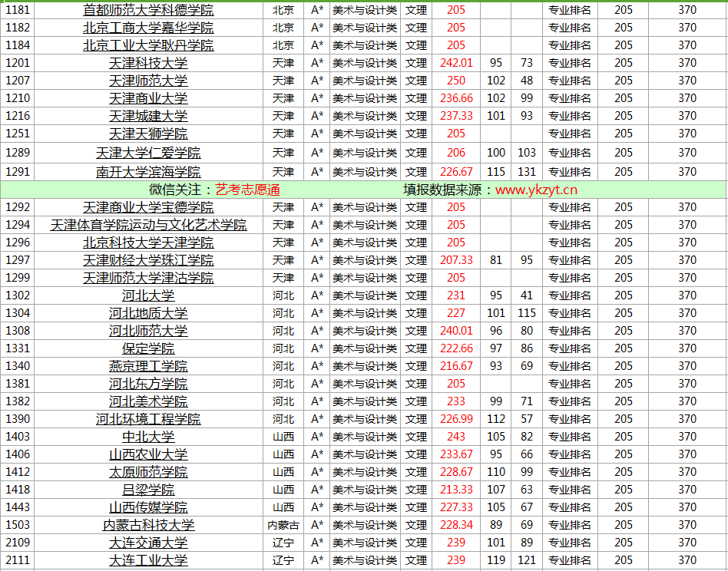Image resolution: width=728 pixels, height=571 pixels.
Task: Select school code cell 1503
Action: 17,525
